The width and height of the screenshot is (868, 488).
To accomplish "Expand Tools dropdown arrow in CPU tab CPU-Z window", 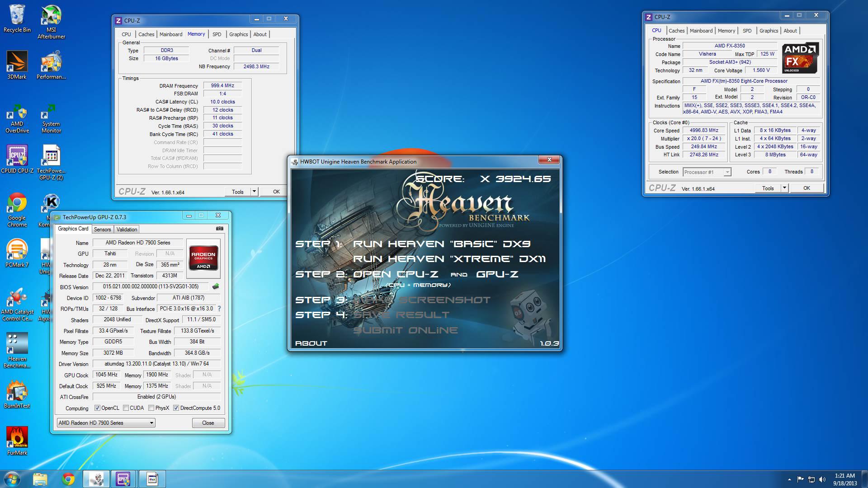I will [784, 188].
